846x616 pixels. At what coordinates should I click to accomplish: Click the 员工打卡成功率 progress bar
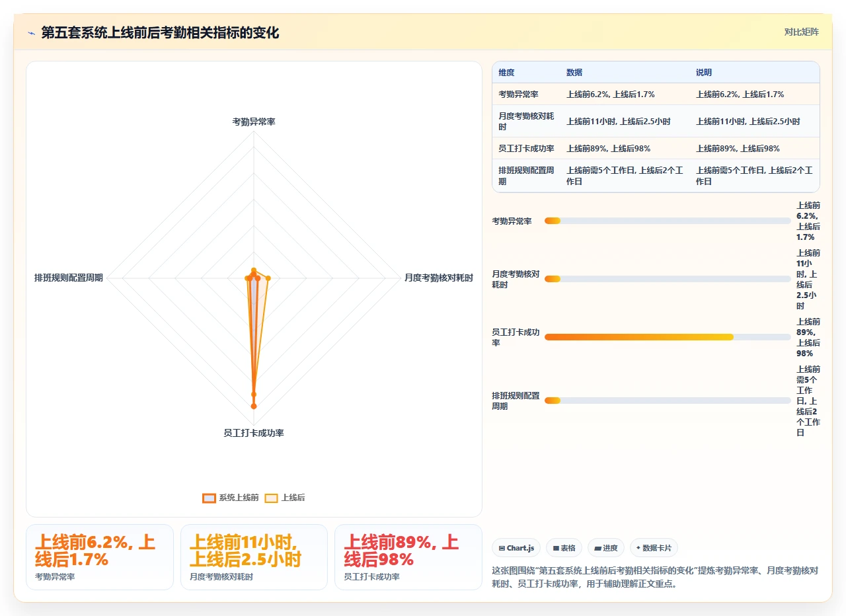[668, 337]
